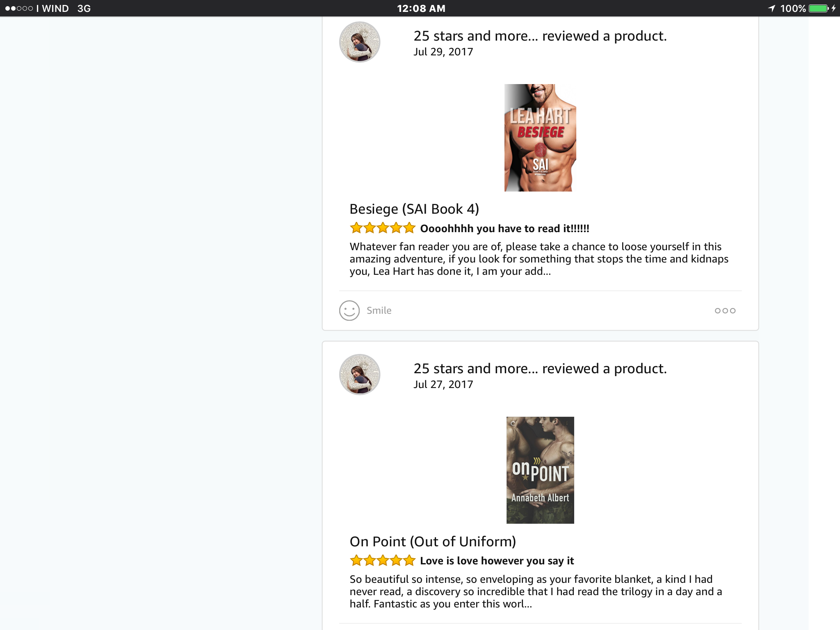Open review headline "Oooohhhh you have to read it"

tap(504, 228)
